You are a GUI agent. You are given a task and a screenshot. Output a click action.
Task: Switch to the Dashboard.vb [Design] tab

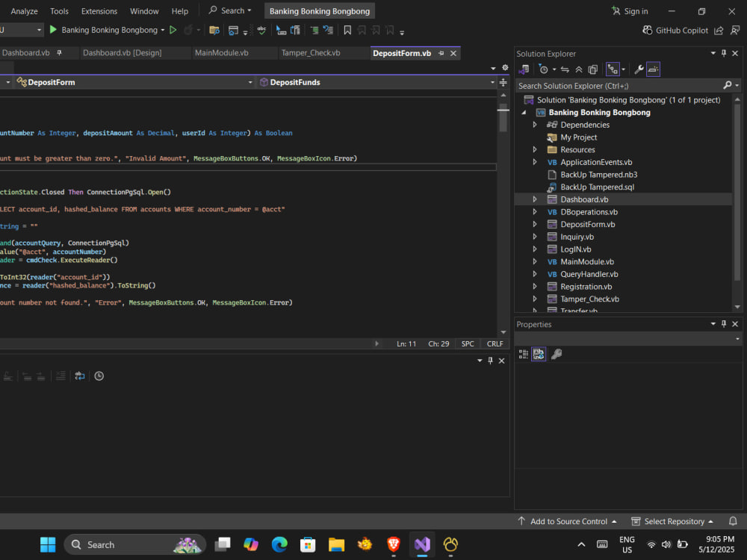click(123, 53)
